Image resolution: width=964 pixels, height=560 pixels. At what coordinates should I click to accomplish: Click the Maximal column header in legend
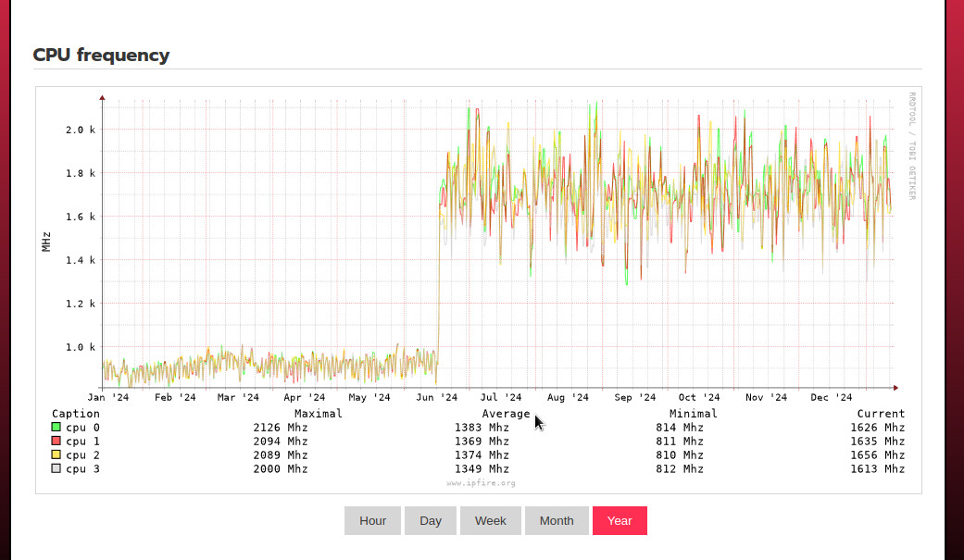(318, 414)
